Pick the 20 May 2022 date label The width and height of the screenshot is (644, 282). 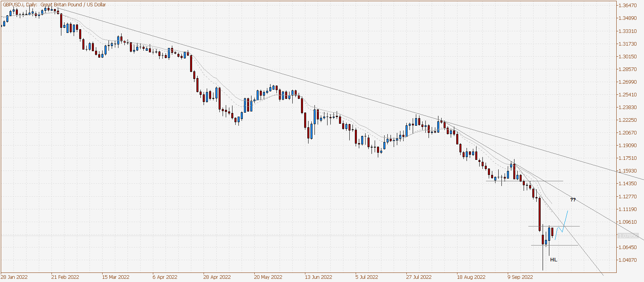268,277
